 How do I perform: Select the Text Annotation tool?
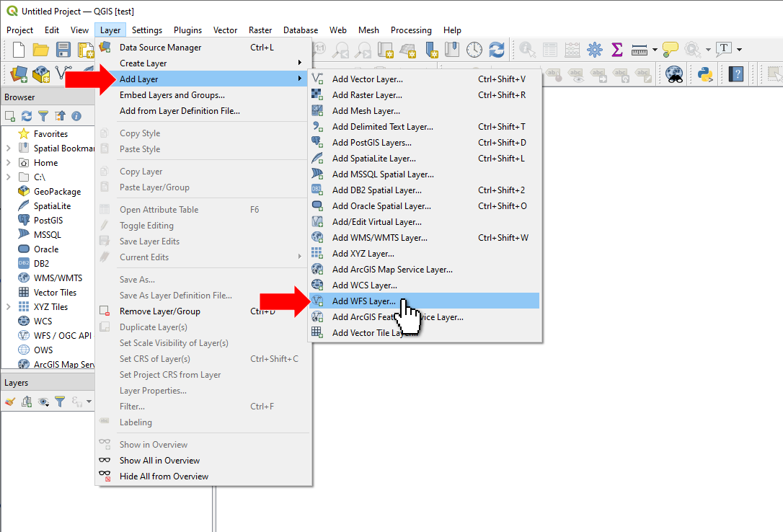tap(724, 49)
